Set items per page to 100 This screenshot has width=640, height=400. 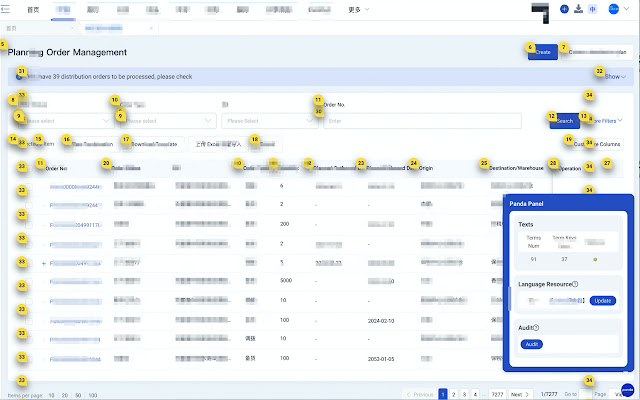pyautogui.click(x=93, y=395)
